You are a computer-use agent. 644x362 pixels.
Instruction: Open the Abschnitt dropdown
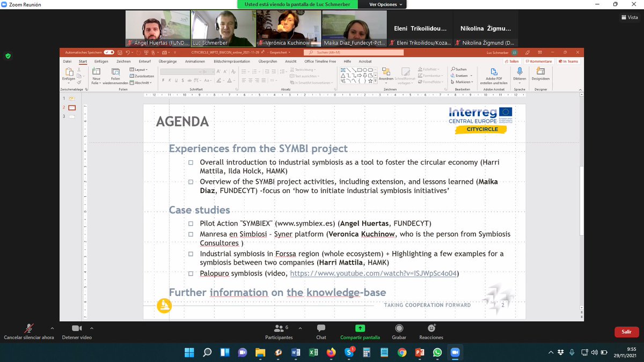coord(141,83)
